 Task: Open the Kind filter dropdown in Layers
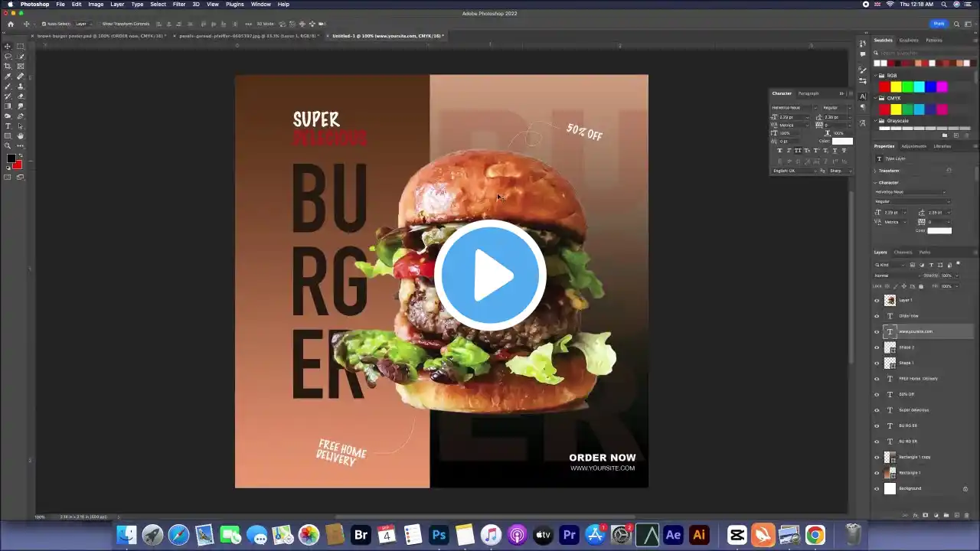tap(890, 265)
